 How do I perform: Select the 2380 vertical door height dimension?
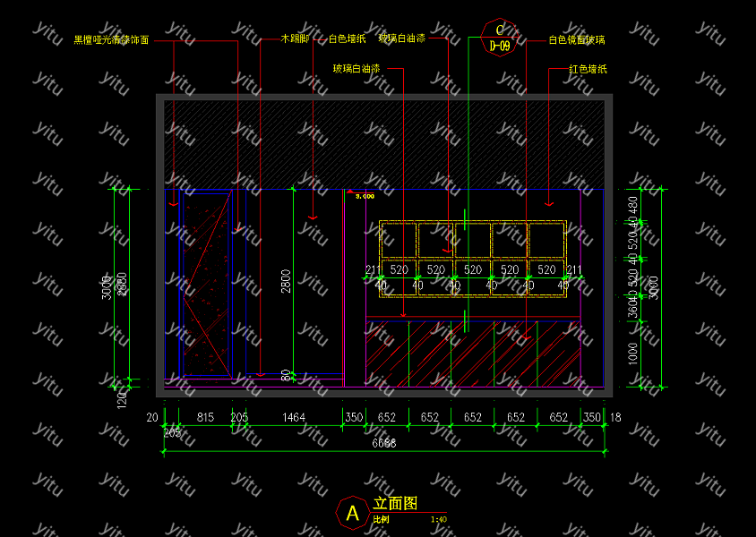click(123, 285)
